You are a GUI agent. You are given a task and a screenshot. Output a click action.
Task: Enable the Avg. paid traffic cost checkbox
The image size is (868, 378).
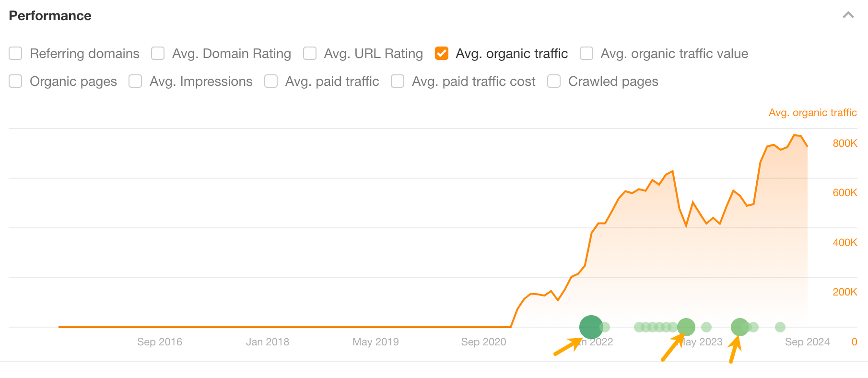(x=398, y=81)
